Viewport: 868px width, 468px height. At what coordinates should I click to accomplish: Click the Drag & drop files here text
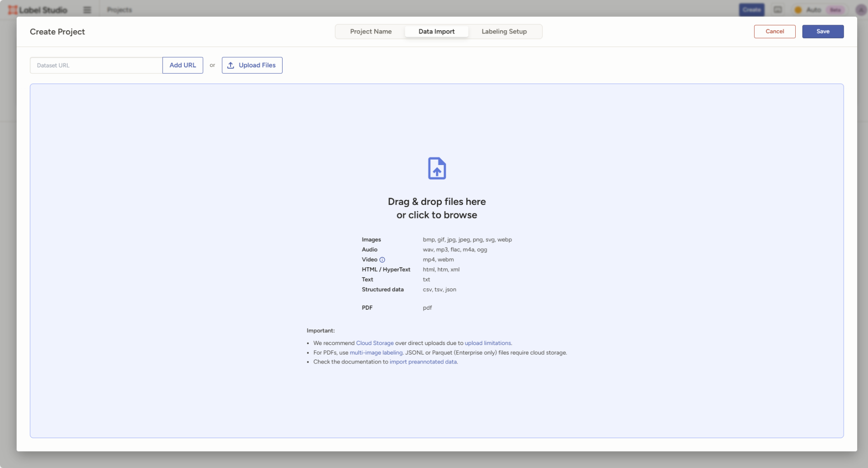[437, 202]
